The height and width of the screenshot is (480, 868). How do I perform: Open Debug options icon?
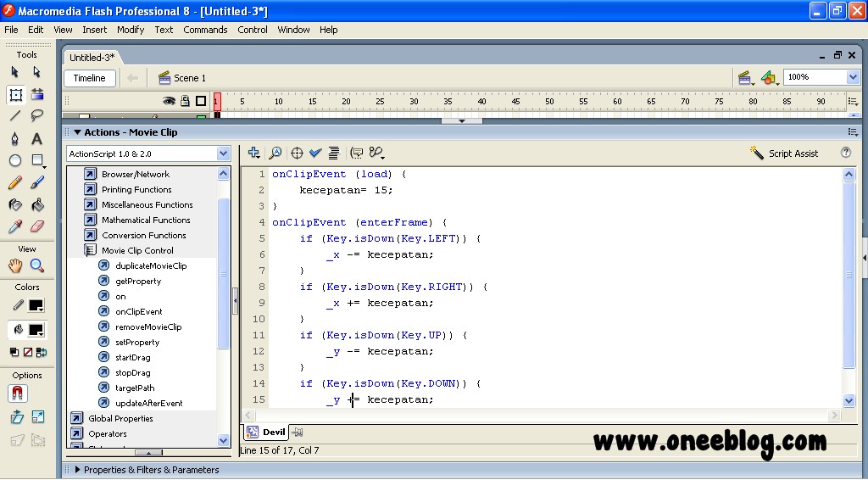coord(377,153)
